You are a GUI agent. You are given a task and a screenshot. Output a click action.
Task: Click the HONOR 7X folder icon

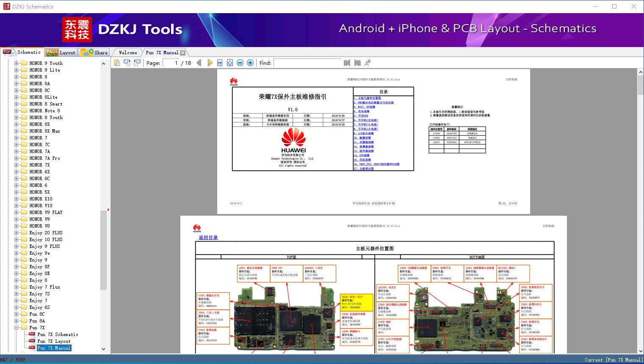24,165
